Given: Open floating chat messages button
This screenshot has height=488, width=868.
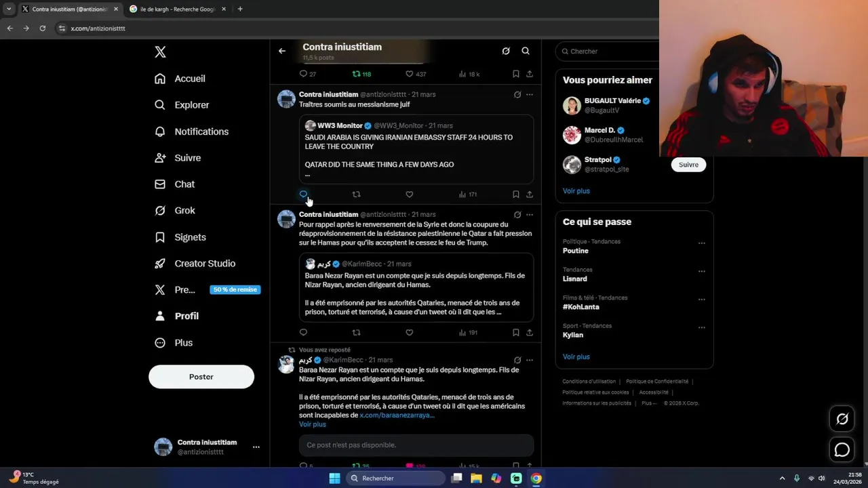Looking at the screenshot, I should coord(842,450).
